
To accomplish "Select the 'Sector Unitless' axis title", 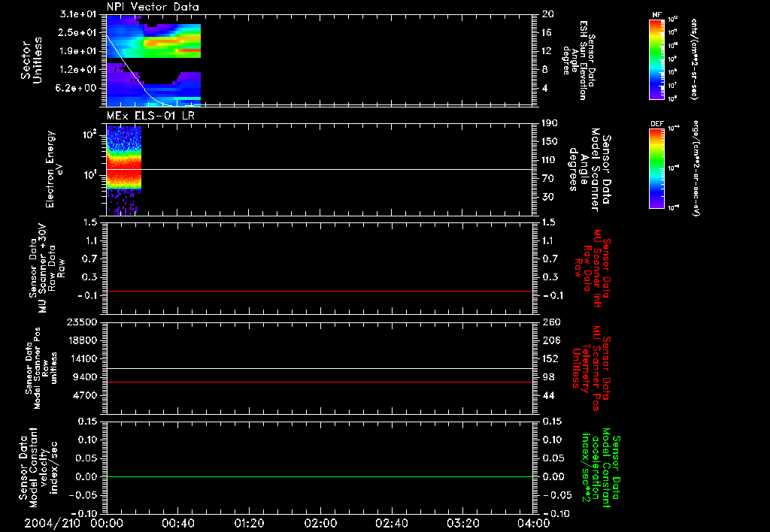I will 31,60.
